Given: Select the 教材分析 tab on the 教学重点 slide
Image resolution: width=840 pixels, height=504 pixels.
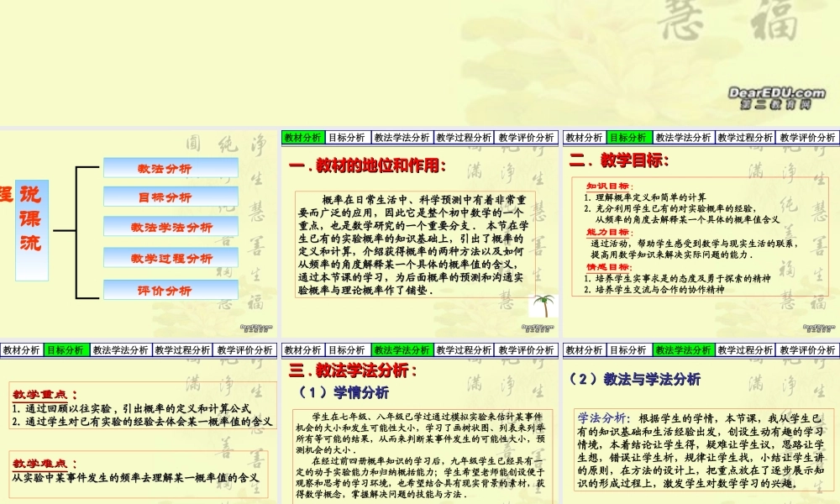Looking at the screenshot, I should click(x=22, y=350).
